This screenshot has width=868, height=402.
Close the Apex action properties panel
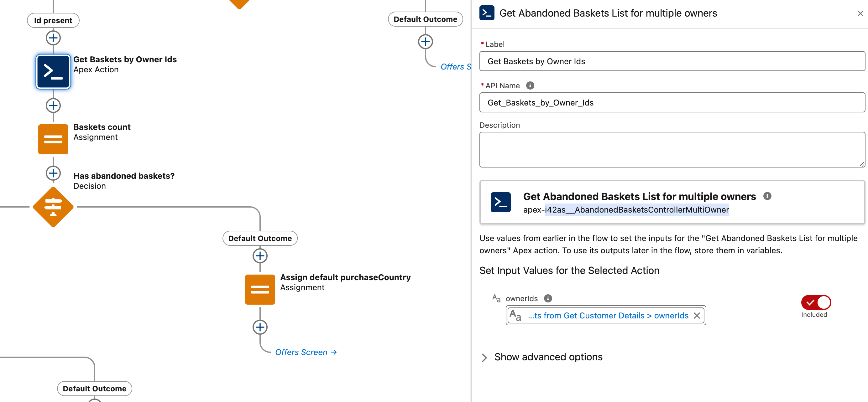pyautogui.click(x=860, y=13)
